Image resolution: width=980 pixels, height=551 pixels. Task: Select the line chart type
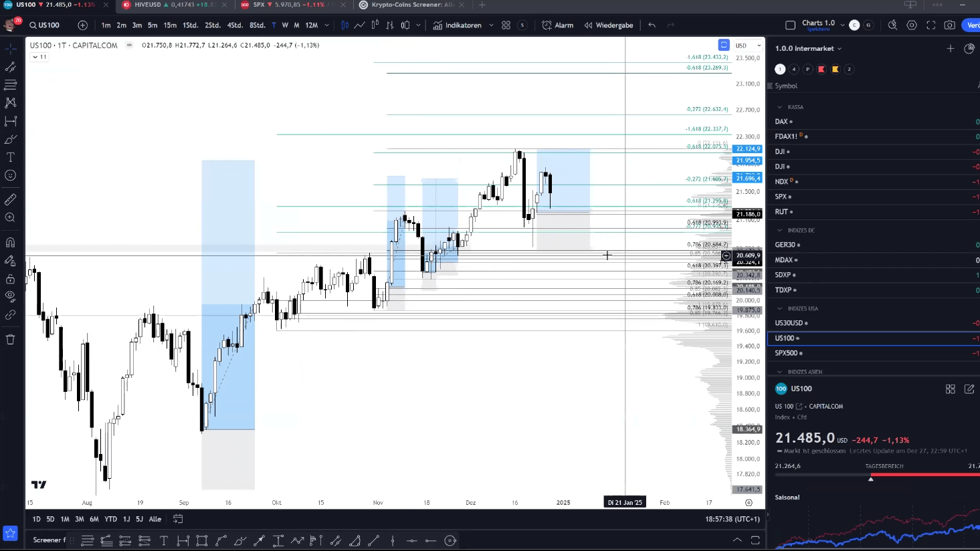point(360,25)
